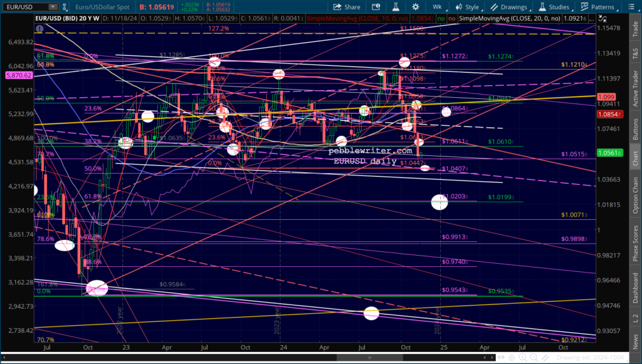
Task: Click the $0.9543 magenta level label
Action: (x=455, y=289)
